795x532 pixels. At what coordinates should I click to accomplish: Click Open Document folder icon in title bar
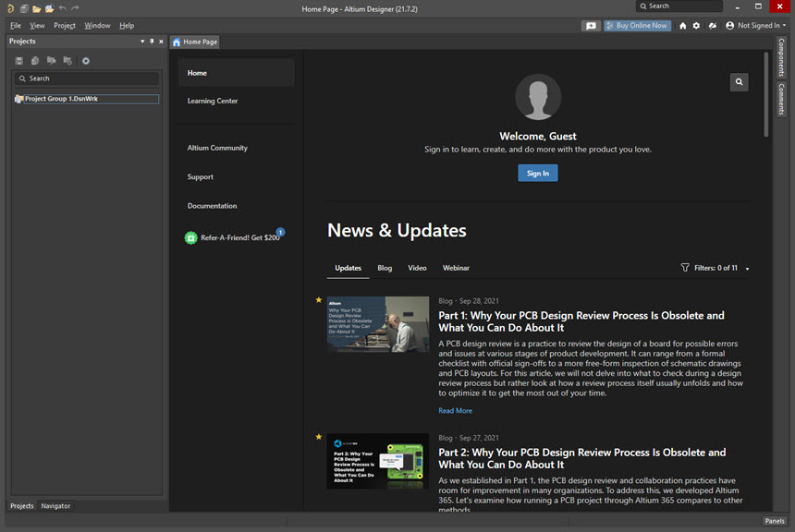tap(36, 8)
